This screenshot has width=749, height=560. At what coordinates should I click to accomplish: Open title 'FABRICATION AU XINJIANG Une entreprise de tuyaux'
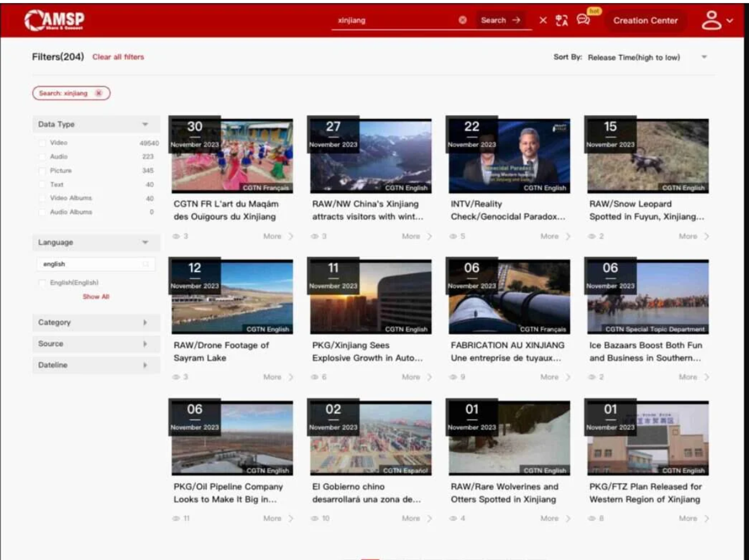point(507,351)
